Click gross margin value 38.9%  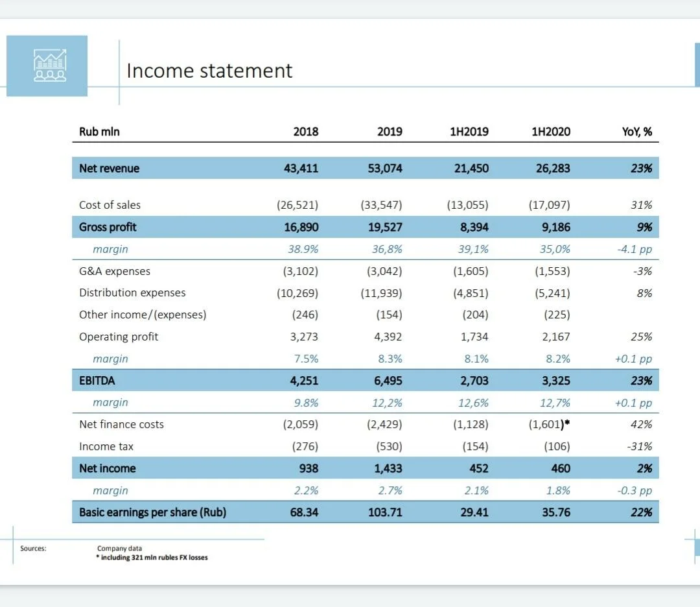[x=303, y=249]
